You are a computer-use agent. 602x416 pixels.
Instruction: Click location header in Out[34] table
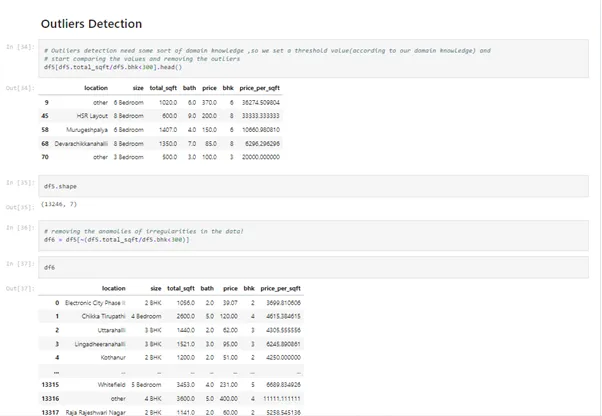pyautogui.click(x=96, y=88)
